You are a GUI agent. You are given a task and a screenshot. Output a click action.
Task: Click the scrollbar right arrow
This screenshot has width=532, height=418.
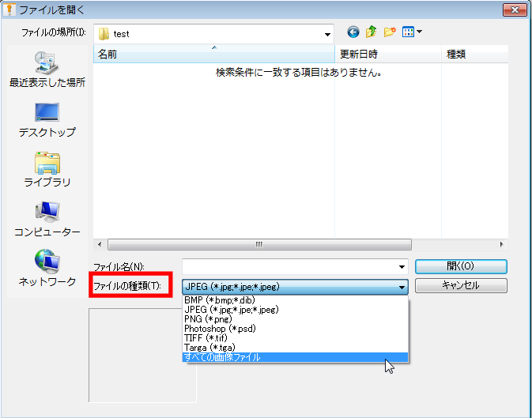[502, 244]
